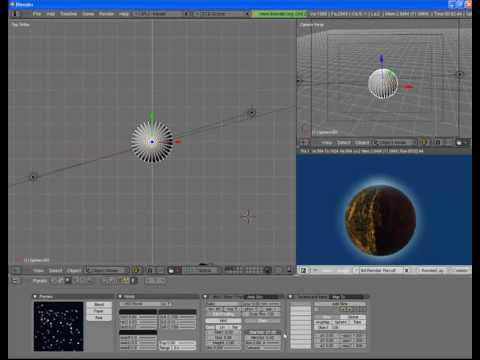The height and width of the screenshot is (360, 480).
Task: Click the camera view window type icon
Action: [x=305, y=142]
